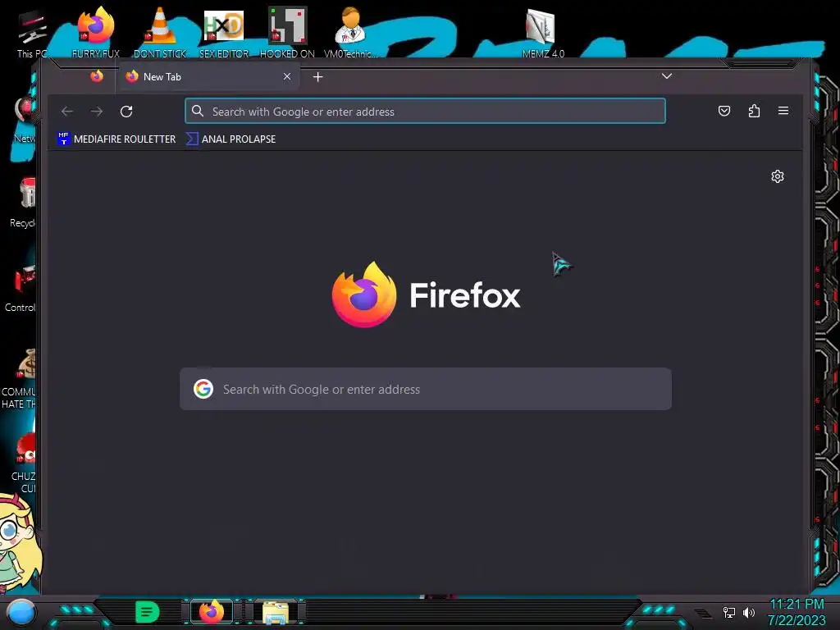Expand the list all tabs chevron
The height and width of the screenshot is (630, 840).
tap(666, 76)
